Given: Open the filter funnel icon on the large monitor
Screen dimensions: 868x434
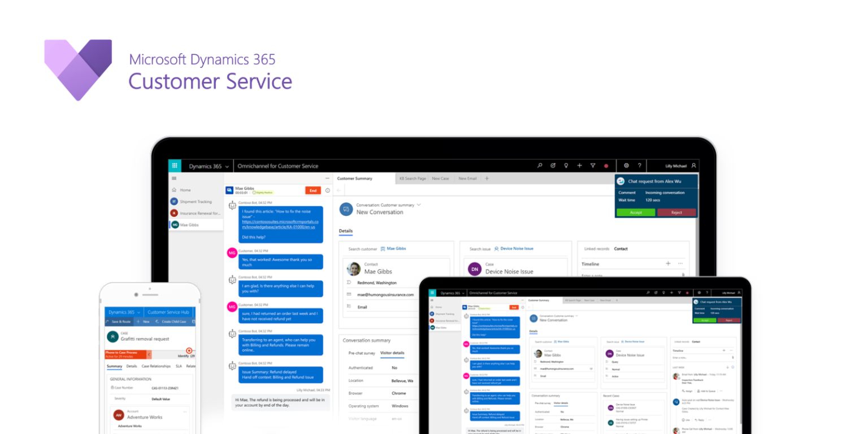Looking at the screenshot, I should tap(593, 166).
